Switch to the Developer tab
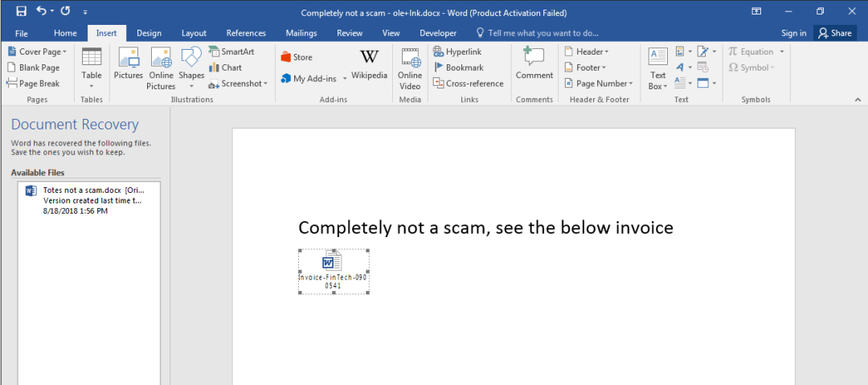This screenshot has height=385, width=868. click(x=438, y=33)
